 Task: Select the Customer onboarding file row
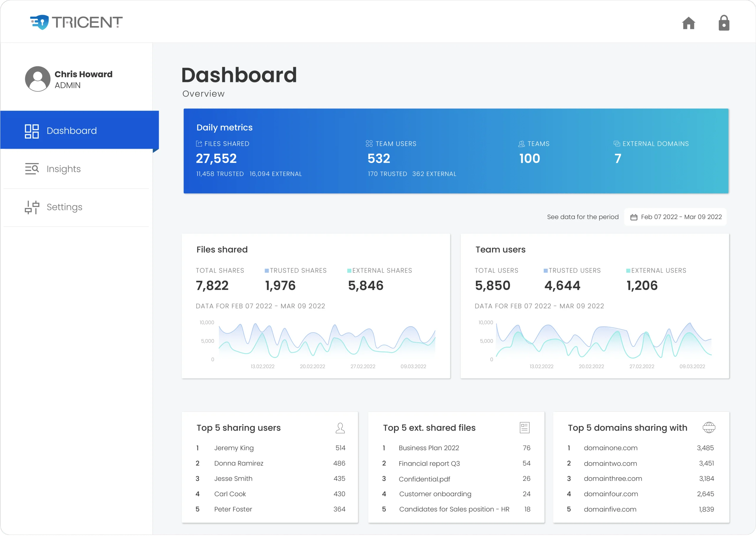click(x=456, y=494)
